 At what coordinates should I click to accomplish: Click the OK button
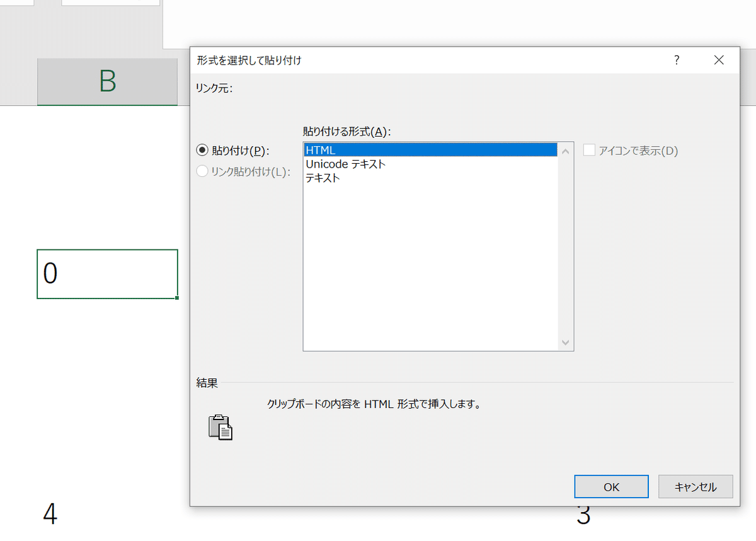[x=610, y=486]
